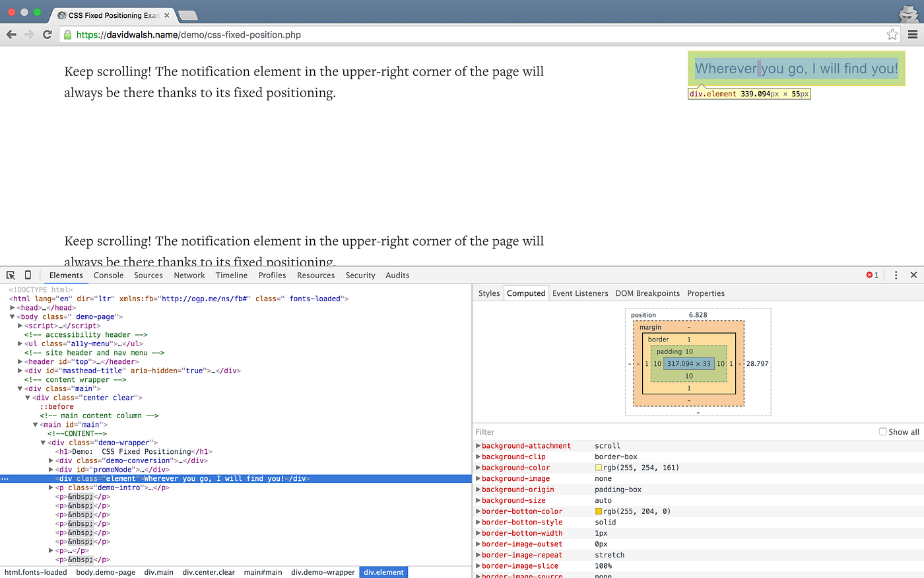
Task: Enable the "Show all" checkbox
Action: point(883,431)
